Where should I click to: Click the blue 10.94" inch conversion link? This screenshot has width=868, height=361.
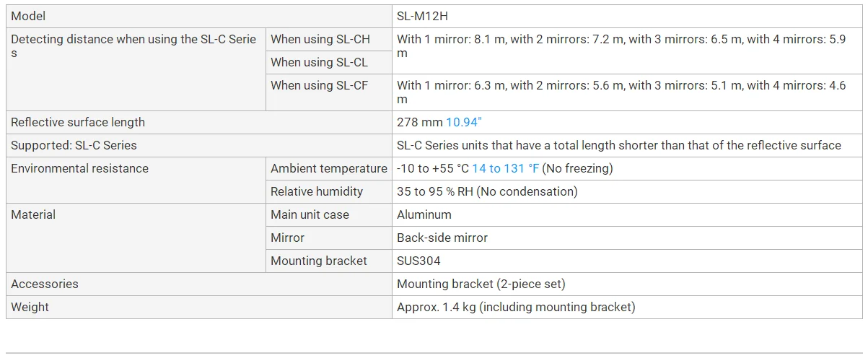(463, 122)
